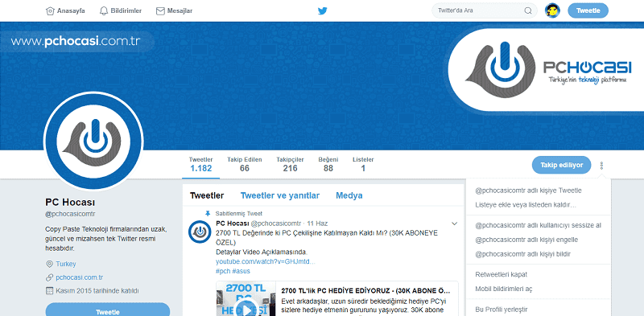Open Bildirimler notifications
The height and width of the screenshot is (316, 644).
[x=120, y=10]
